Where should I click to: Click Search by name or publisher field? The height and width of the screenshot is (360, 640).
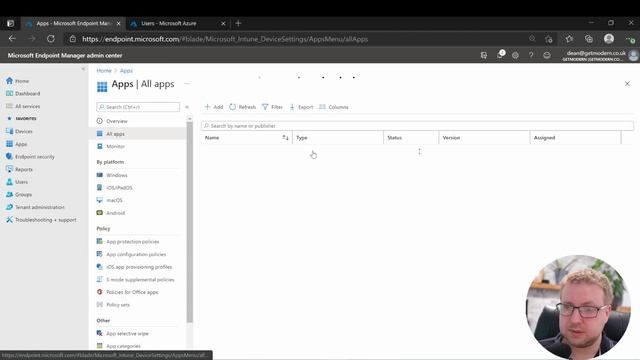coord(417,126)
